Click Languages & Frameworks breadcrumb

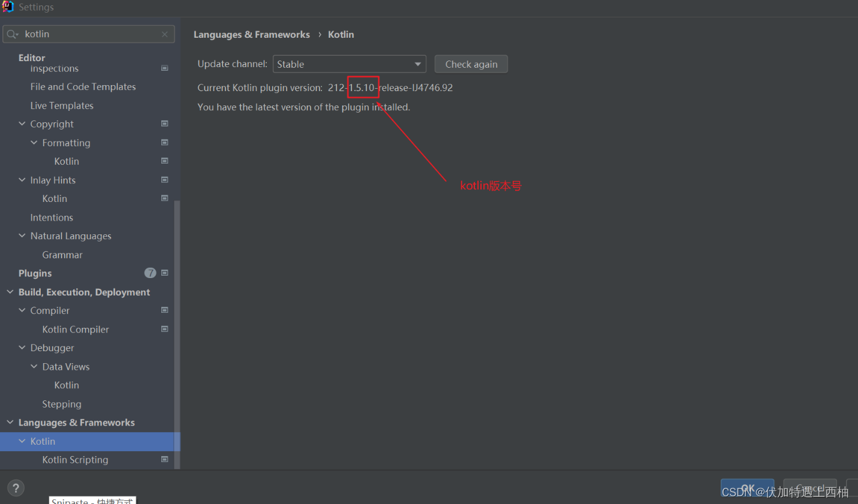[x=252, y=35]
